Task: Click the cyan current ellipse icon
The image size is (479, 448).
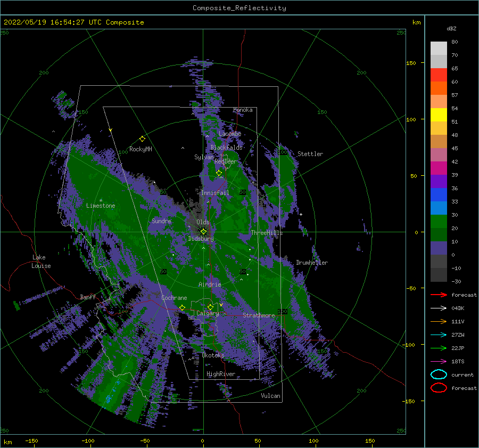Action: pyautogui.click(x=439, y=374)
